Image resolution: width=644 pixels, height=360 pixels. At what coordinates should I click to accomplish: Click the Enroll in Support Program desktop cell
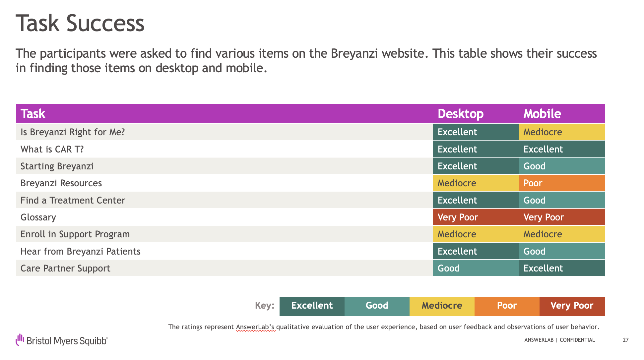coord(476,234)
